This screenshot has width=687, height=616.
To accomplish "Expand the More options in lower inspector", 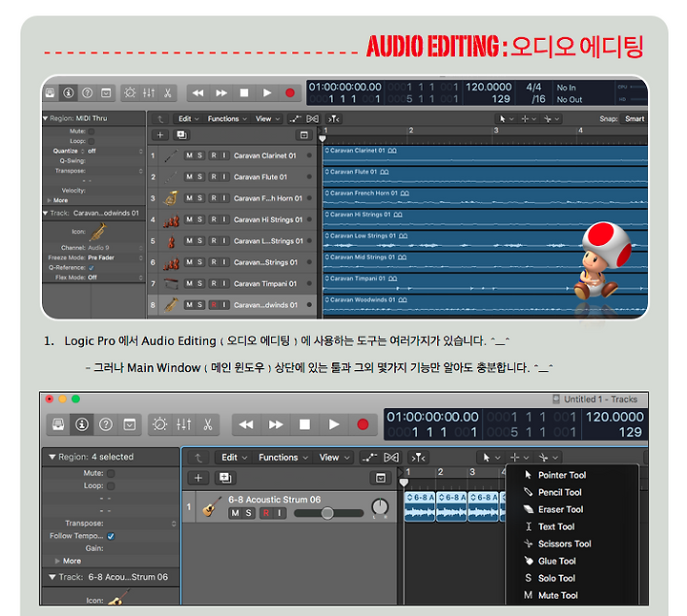I will (x=57, y=561).
